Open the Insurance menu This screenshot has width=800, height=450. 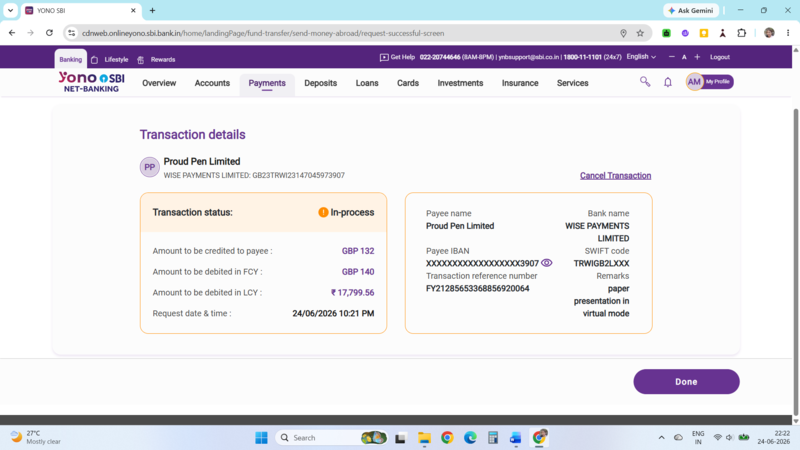[x=520, y=83]
